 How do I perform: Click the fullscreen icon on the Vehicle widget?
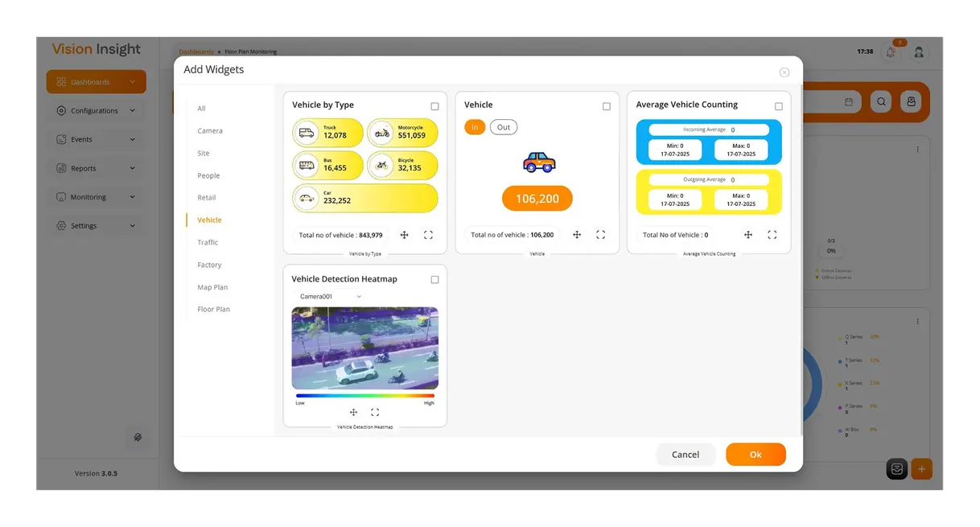click(x=600, y=235)
